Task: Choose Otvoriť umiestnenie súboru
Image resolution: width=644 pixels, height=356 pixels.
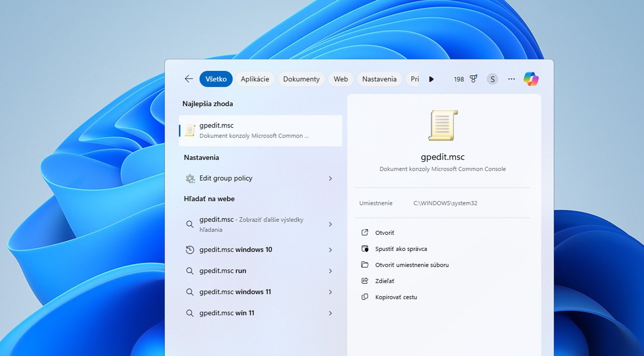Action: click(412, 265)
